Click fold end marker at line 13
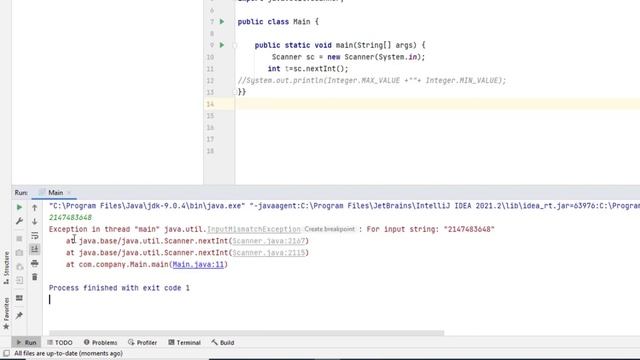This screenshot has width=640, height=360. pos(235,92)
